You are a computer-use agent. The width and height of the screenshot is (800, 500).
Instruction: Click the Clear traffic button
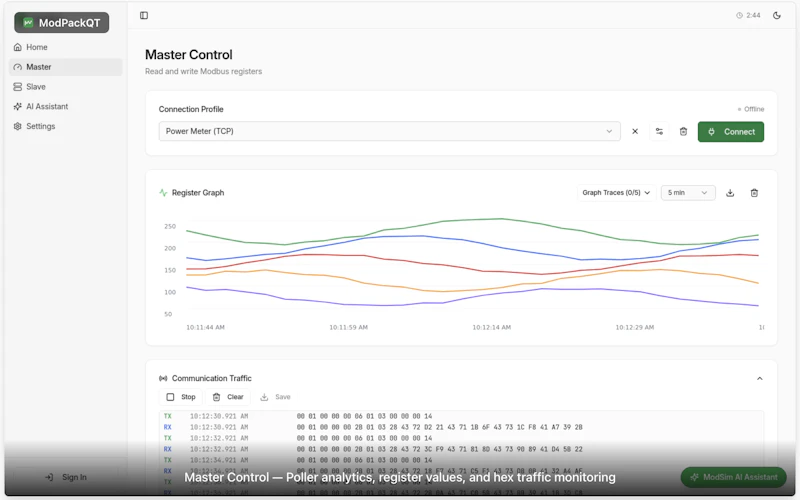[x=228, y=397]
